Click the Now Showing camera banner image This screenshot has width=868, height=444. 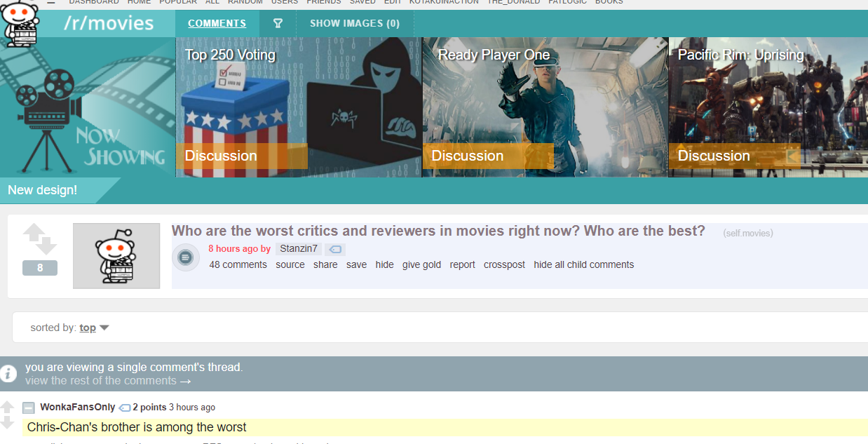[x=88, y=107]
